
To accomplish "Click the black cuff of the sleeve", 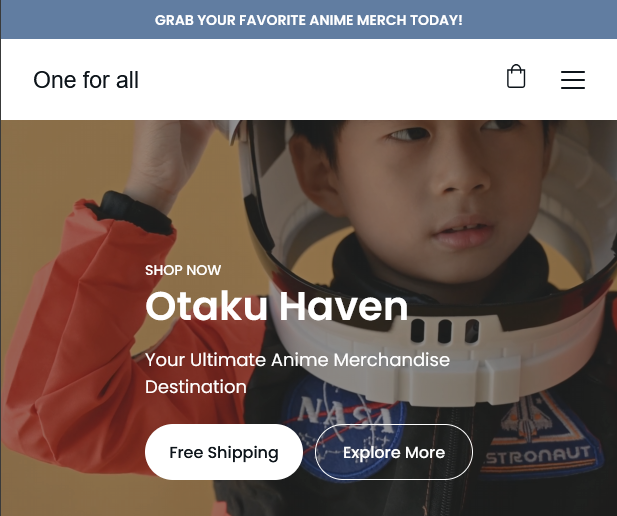I will (134, 213).
